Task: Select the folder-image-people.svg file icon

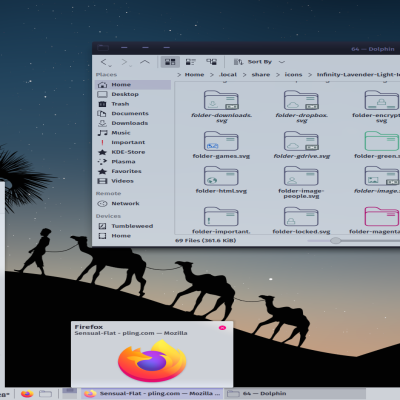Action: pos(301,176)
